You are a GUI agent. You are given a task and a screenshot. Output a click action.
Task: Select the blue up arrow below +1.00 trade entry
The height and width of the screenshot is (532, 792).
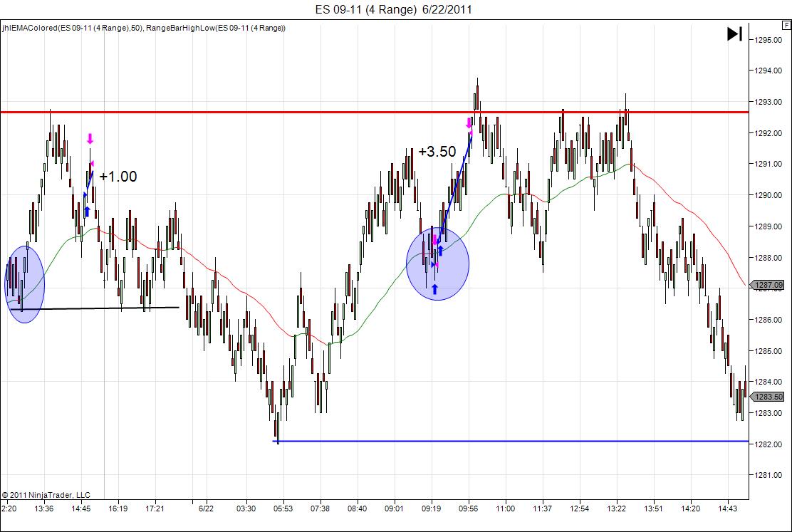(x=87, y=212)
